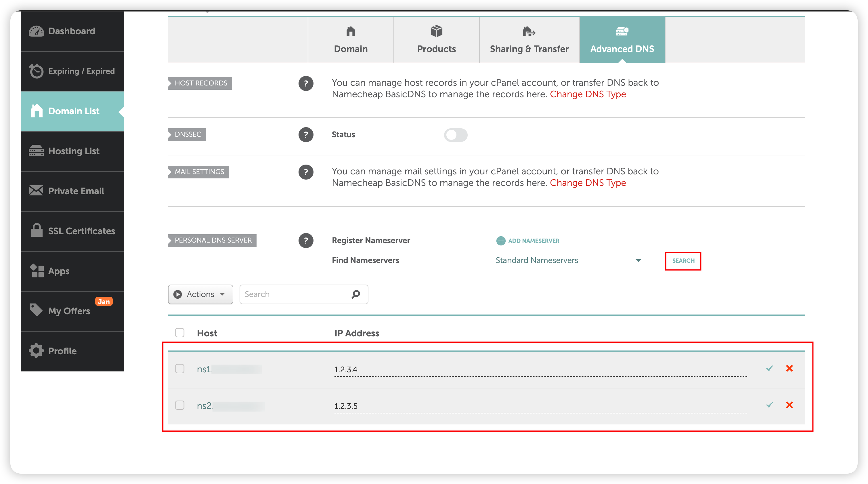
Task: Open the Actions dropdown menu
Action: pyautogui.click(x=200, y=294)
